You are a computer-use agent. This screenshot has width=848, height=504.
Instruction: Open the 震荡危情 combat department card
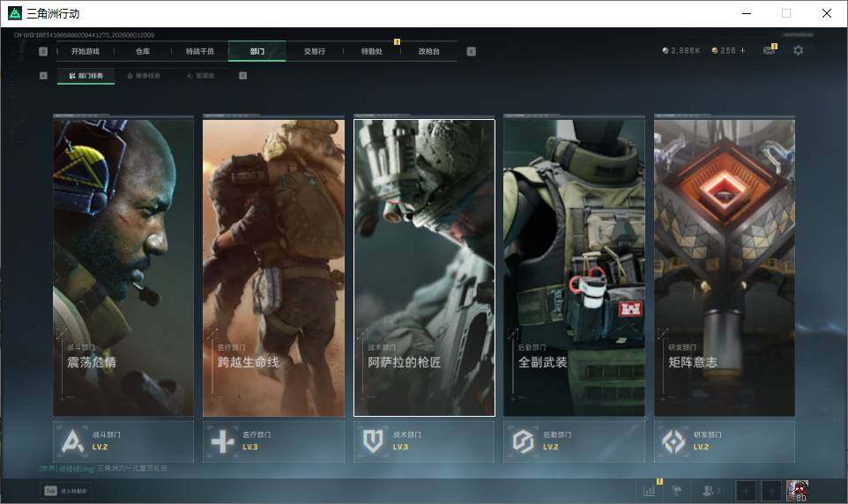tap(123, 268)
